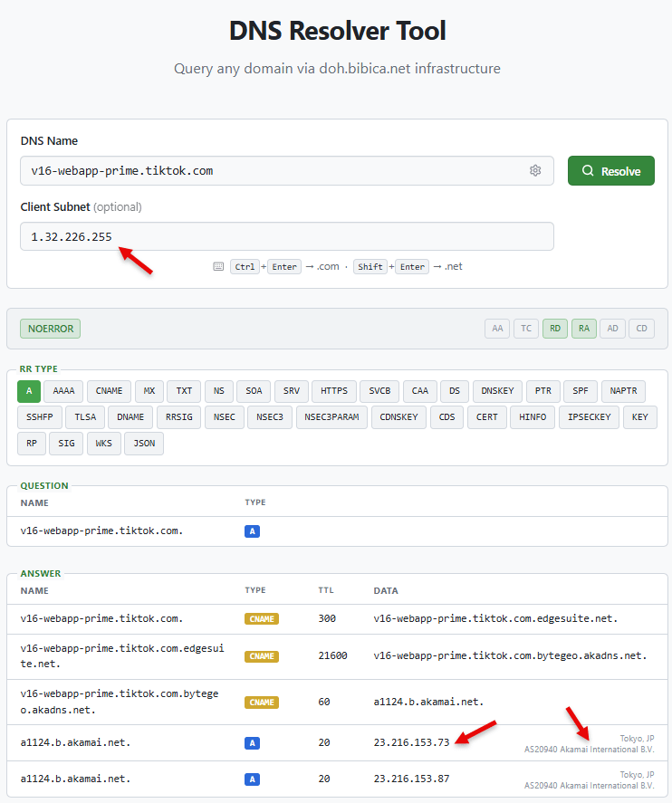Click the bytegeo.akadns.net. CNAME data value
Image resolution: width=672 pixels, height=803 pixels.
tap(510, 656)
